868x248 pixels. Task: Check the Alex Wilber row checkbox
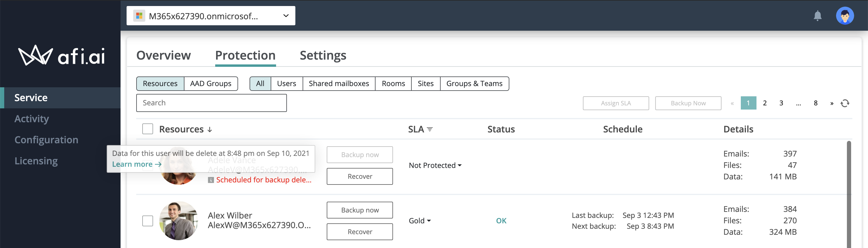click(148, 221)
